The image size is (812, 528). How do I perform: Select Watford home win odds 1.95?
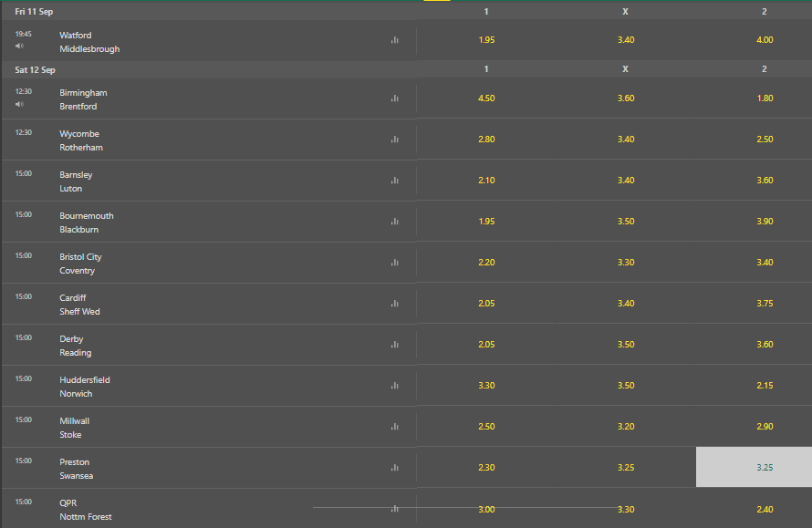pos(486,40)
